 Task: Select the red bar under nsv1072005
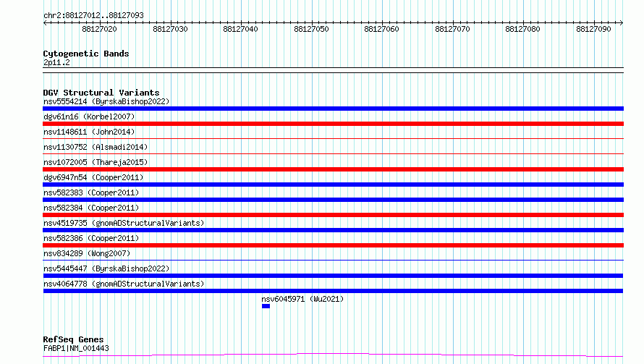[333, 169]
